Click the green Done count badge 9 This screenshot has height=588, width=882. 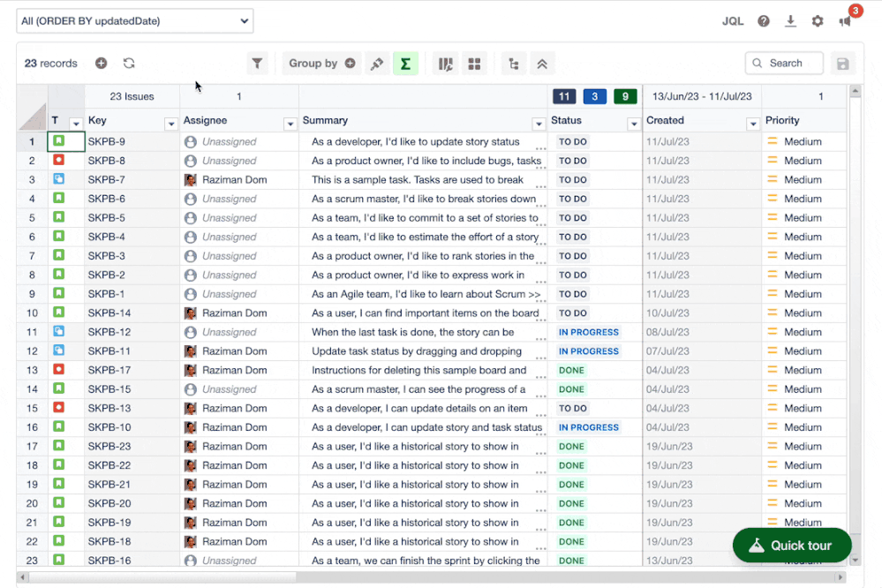[x=625, y=96]
